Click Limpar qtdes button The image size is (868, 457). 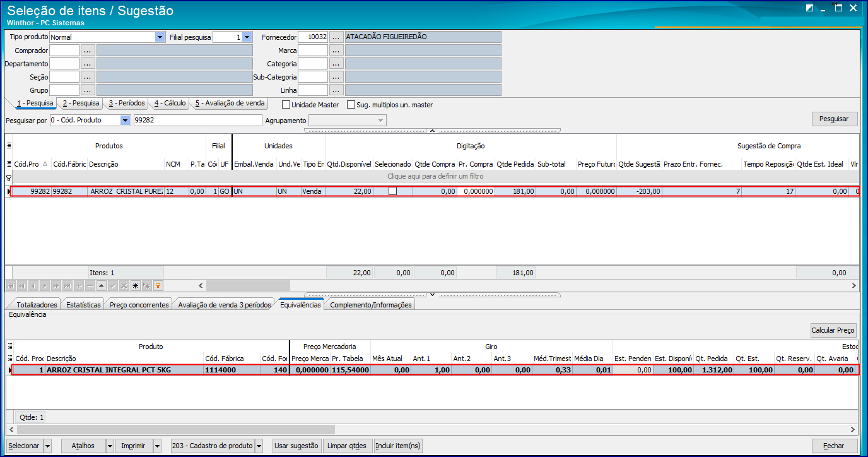click(346, 446)
